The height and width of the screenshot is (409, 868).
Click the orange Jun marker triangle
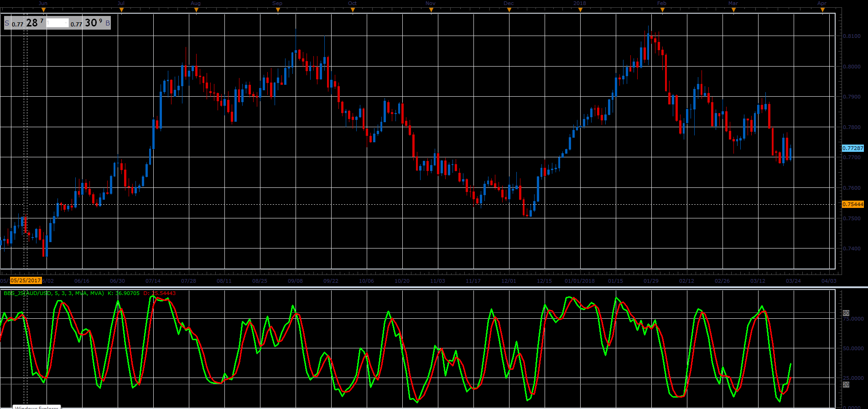pos(43,10)
